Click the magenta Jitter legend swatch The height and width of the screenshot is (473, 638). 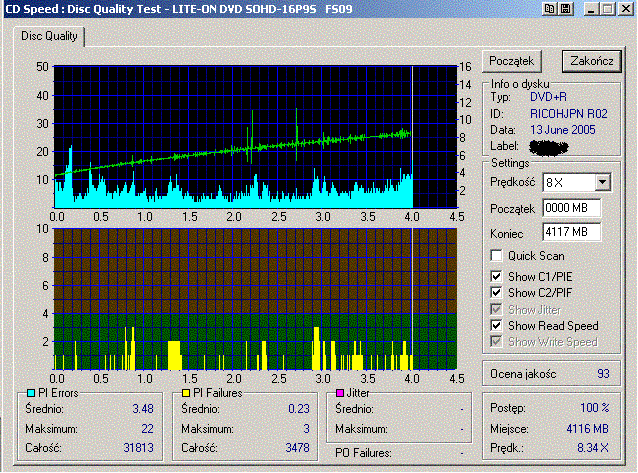(x=340, y=393)
